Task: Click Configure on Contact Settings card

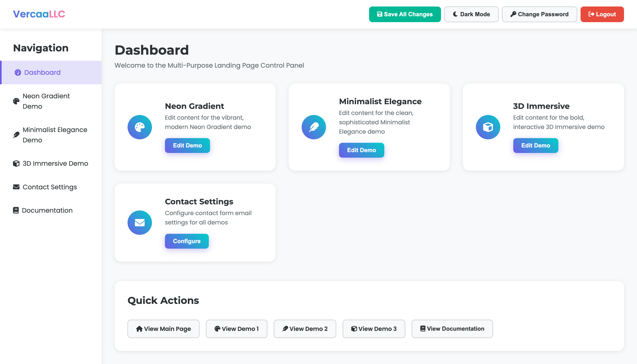Action: (x=187, y=241)
